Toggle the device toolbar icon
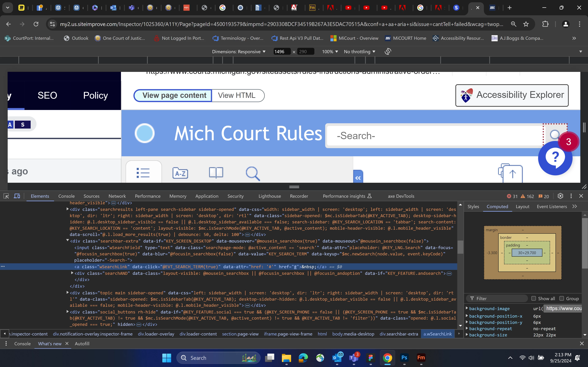588x367 pixels. [x=17, y=196]
